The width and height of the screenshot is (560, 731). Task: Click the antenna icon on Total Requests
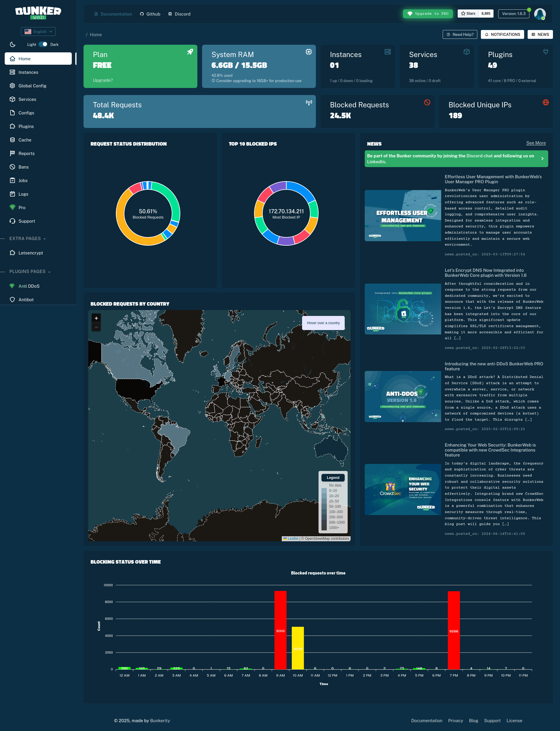(x=309, y=102)
